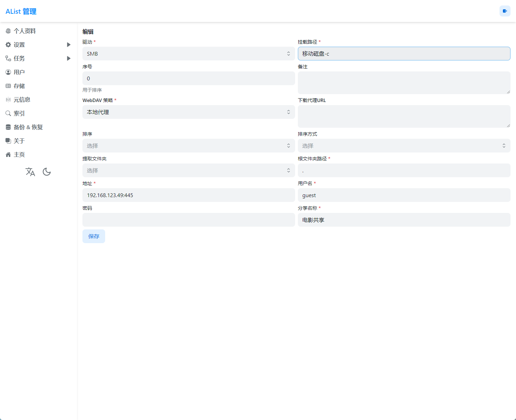Click the 地址 input with 192.168.123.49:445
The image size is (516, 420).
(x=189, y=195)
